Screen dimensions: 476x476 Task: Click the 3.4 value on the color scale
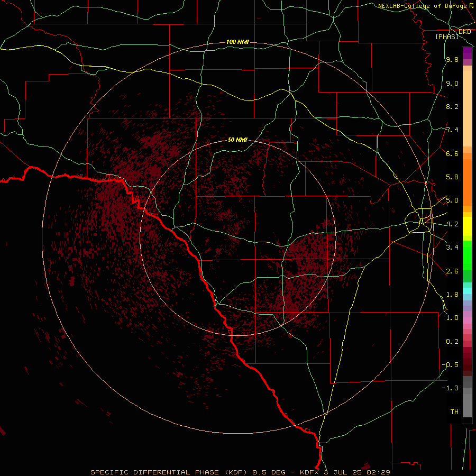point(452,248)
